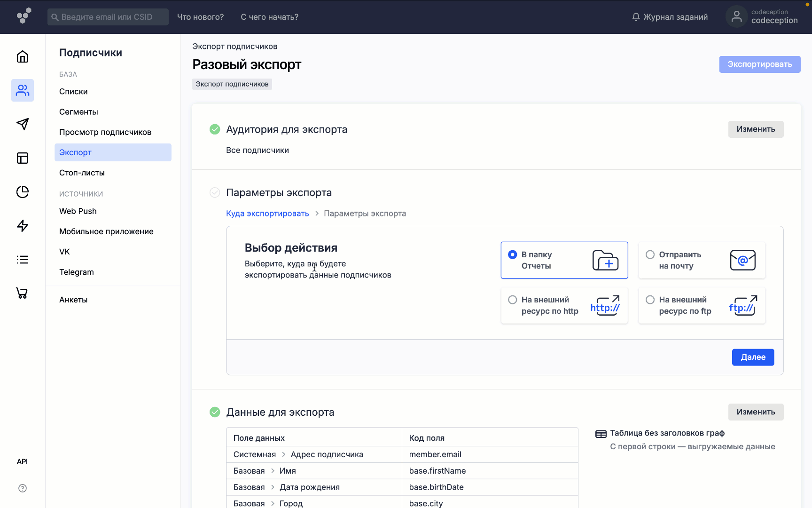Go to 'Стоп-листы' in subscribers menu
Image resolution: width=812 pixels, height=508 pixels.
point(82,173)
